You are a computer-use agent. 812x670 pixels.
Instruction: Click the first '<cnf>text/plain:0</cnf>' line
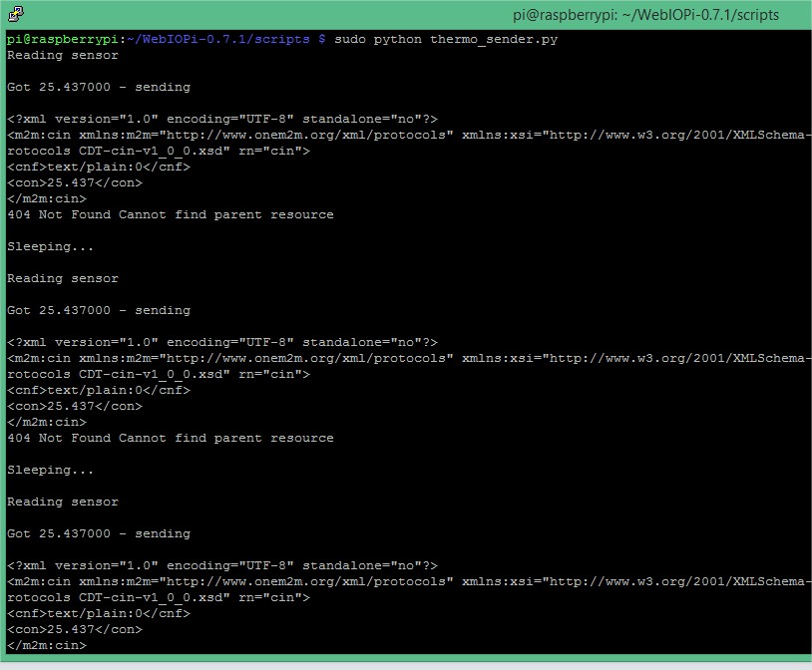(99, 167)
